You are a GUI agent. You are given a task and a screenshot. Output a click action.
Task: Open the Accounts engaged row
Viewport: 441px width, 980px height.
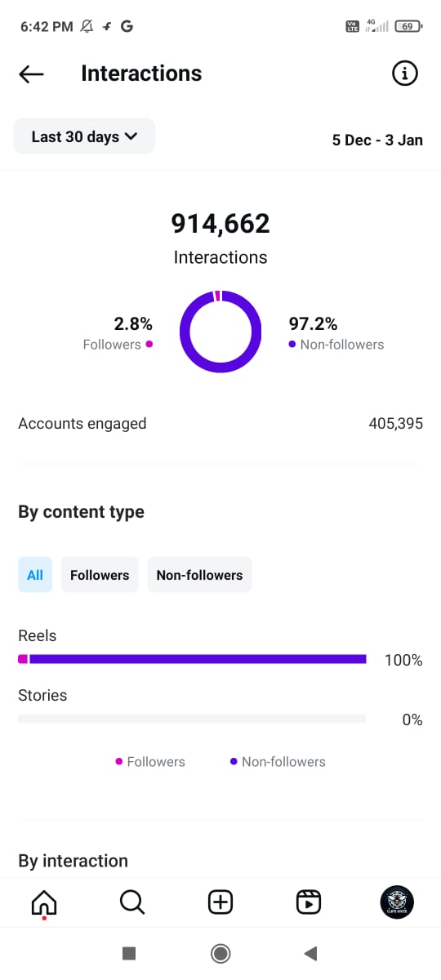pos(220,424)
